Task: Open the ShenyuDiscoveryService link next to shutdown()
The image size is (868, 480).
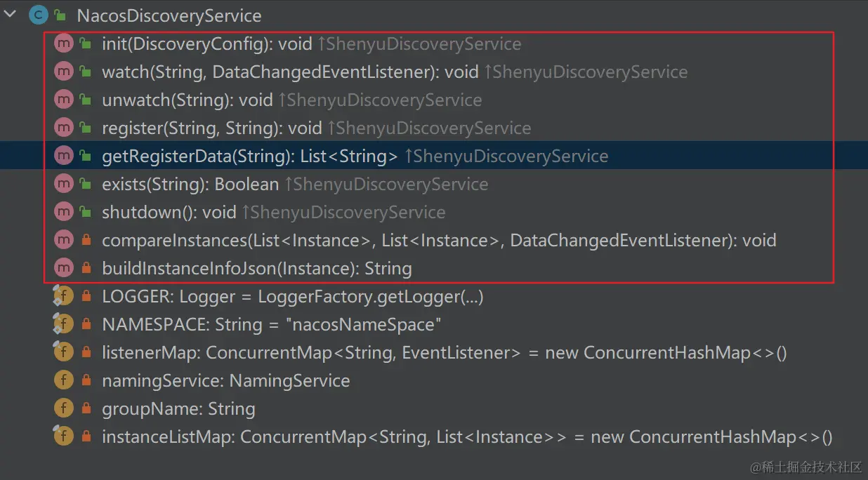Action: pyautogui.click(x=343, y=212)
